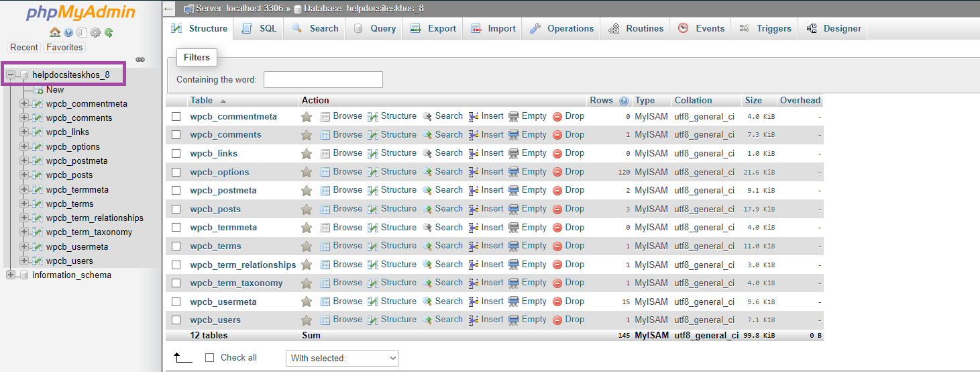The height and width of the screenshot is (372, 980).
Task: Click Search icon for wpcb_postmeta
Action: coord(427,190)
